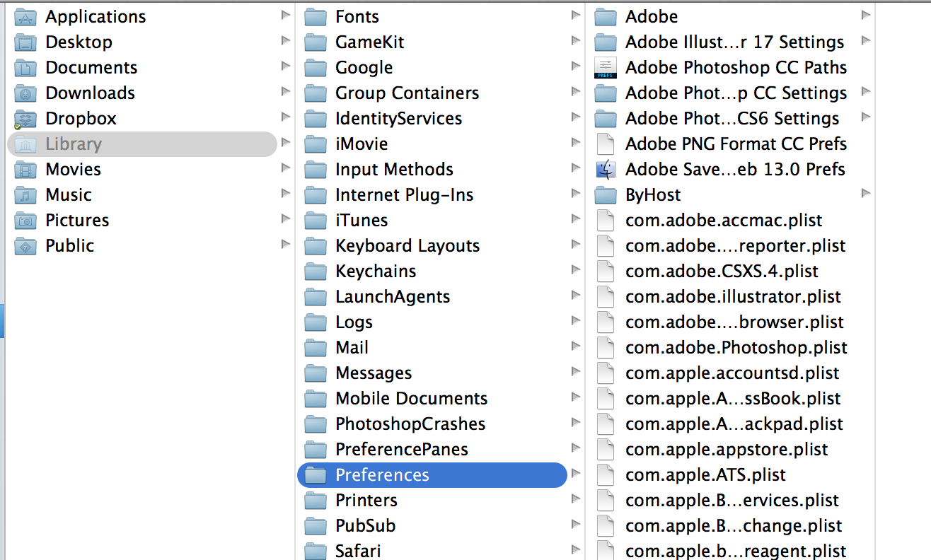
Task: Click the Documents folder icon
Action: [25, 68]
